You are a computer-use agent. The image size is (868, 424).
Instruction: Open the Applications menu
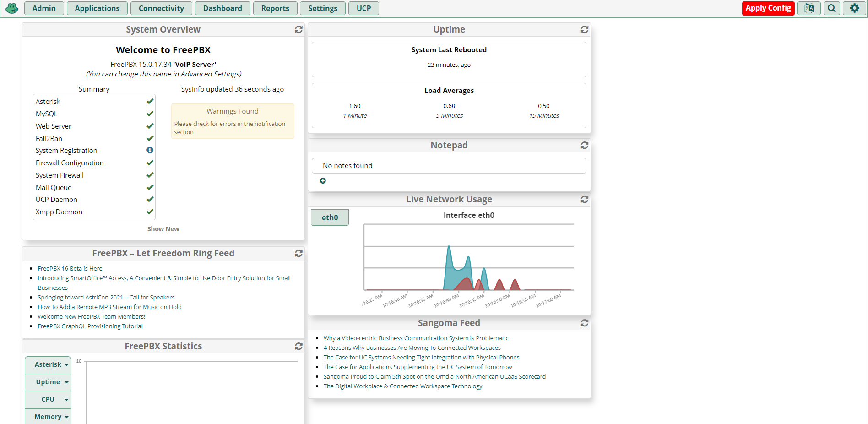click(97, 8)
